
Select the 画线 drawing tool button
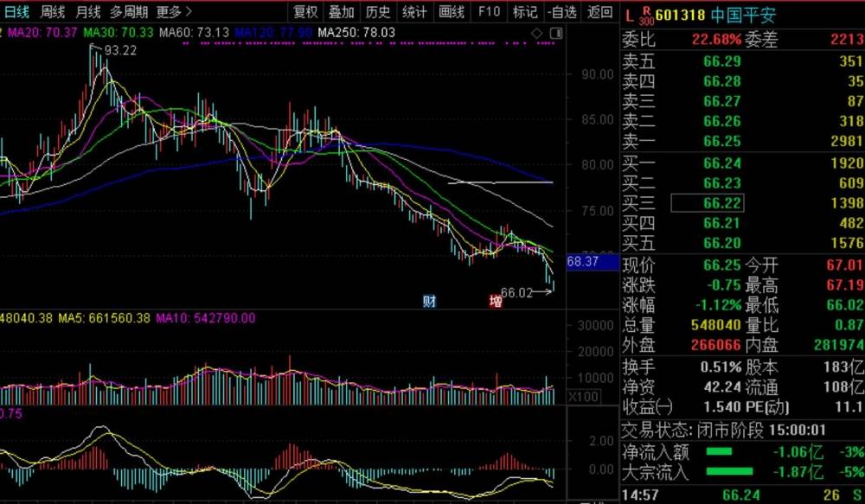452,11
